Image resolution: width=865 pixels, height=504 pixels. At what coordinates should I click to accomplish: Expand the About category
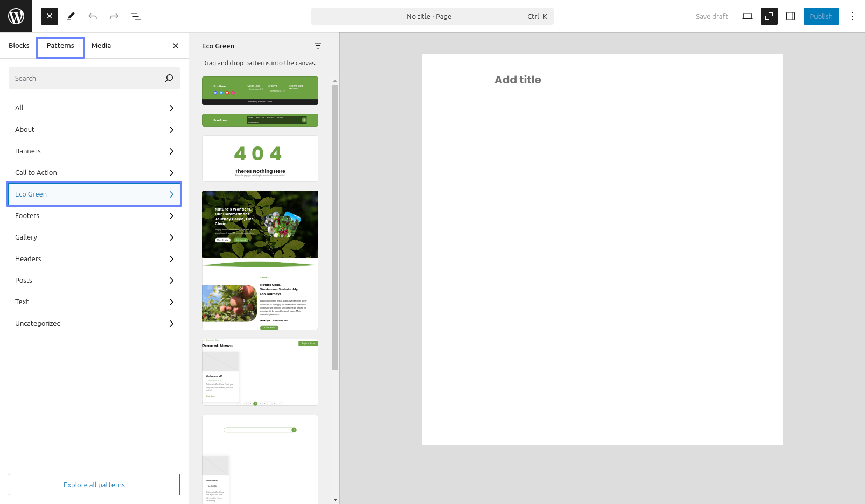94,130
